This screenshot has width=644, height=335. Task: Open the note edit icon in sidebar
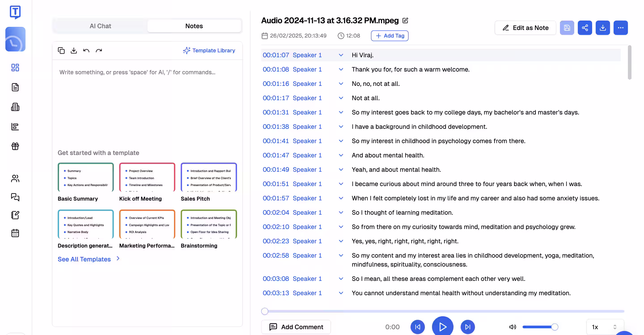15,215
